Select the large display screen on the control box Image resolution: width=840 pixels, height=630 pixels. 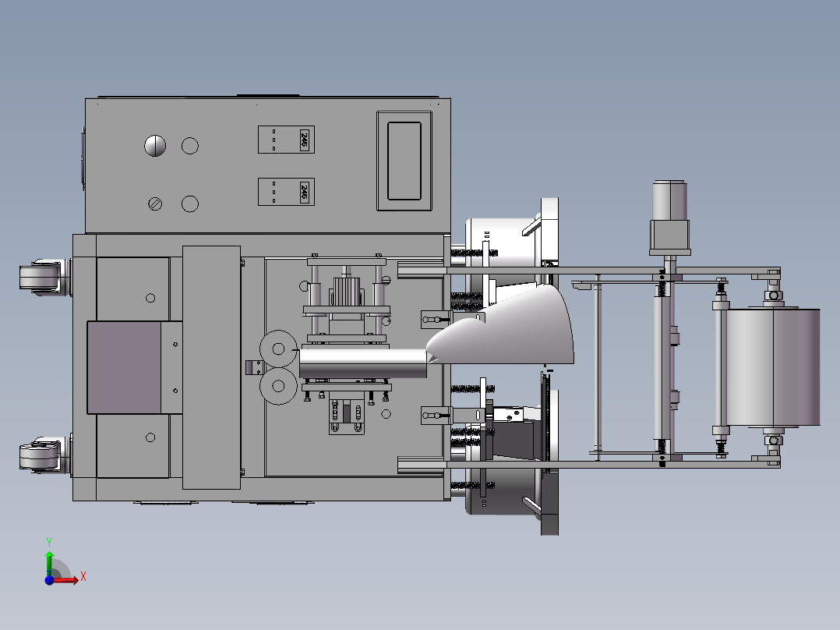[x=404, y=161]
